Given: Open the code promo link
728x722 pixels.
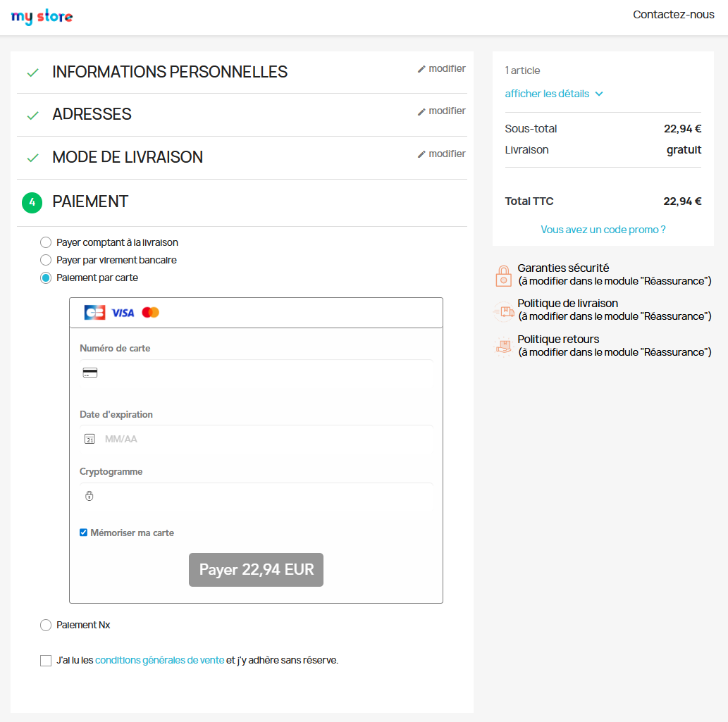Looking at the screenshot, I should (603, 230).
